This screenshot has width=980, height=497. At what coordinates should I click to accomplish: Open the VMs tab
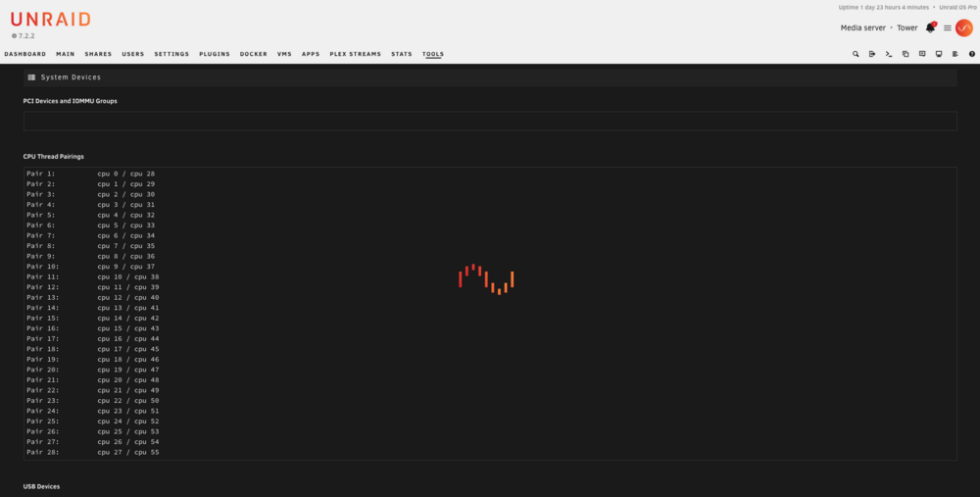pos(284,54)
